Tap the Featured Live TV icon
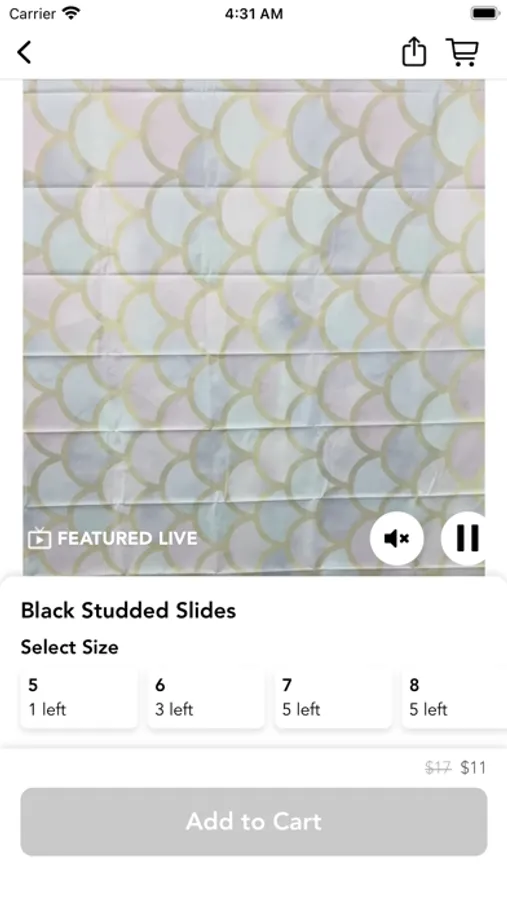 [x=39, y=538]
